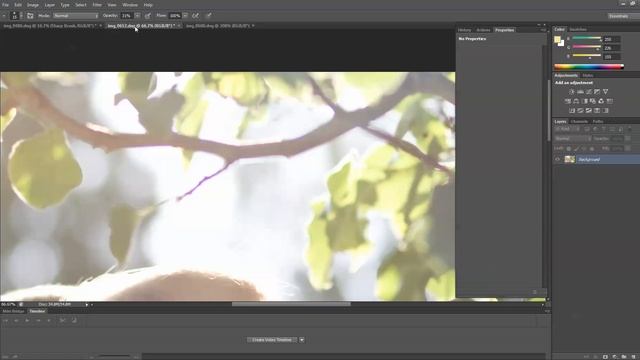The image size is (640, 360).
Task: Expand the Flow slider arrow
Action: click(x=186, y=16)
